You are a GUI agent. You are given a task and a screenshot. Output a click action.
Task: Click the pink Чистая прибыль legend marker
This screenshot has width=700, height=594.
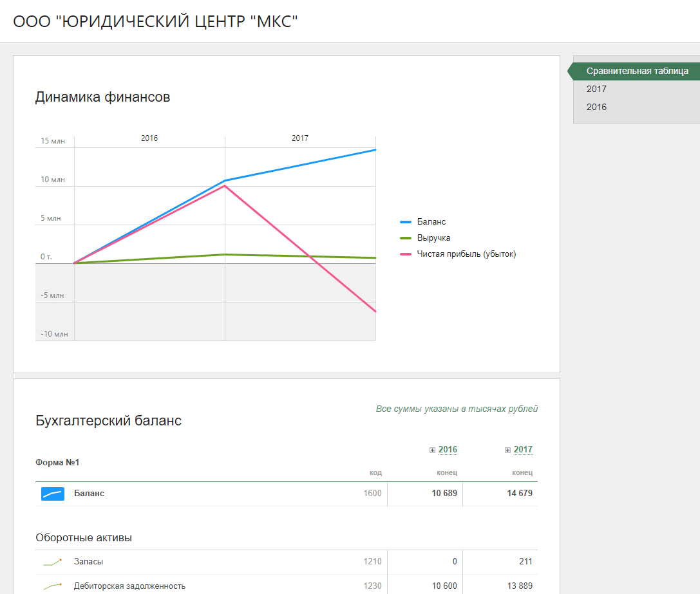[406, 254]
